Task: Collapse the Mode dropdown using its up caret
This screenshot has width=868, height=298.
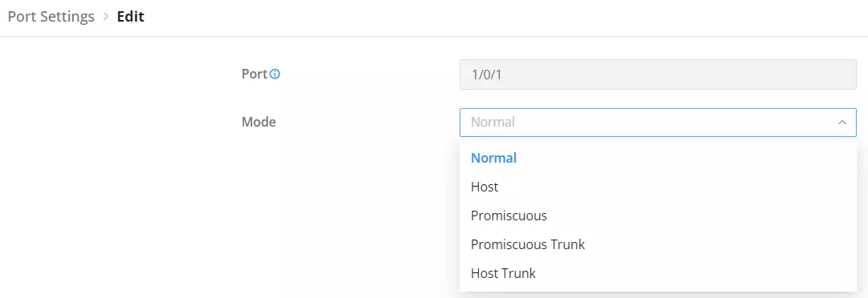Action: pos(842,123)
